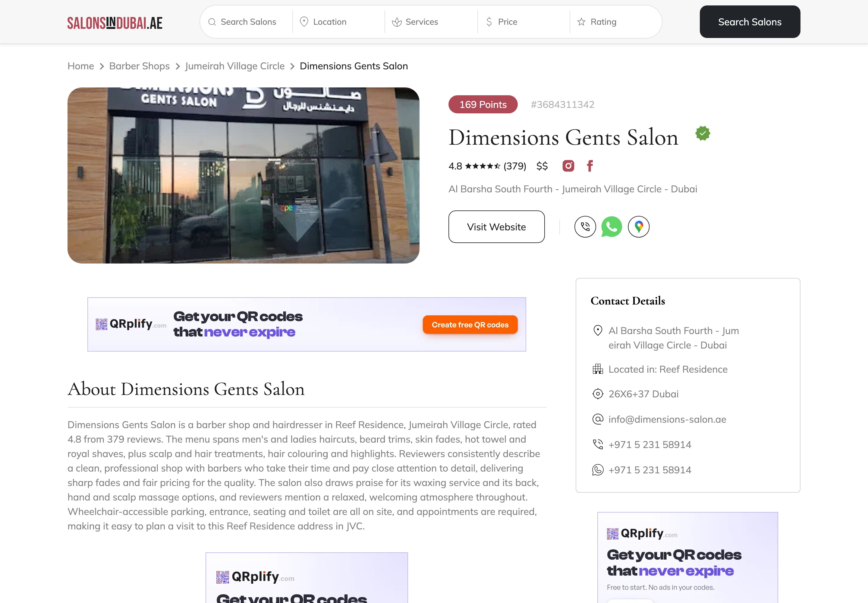This screenshot has width=868, height=603.
Task: Click the 26X6+37 Dubai plus code
Action: point(643,394)
